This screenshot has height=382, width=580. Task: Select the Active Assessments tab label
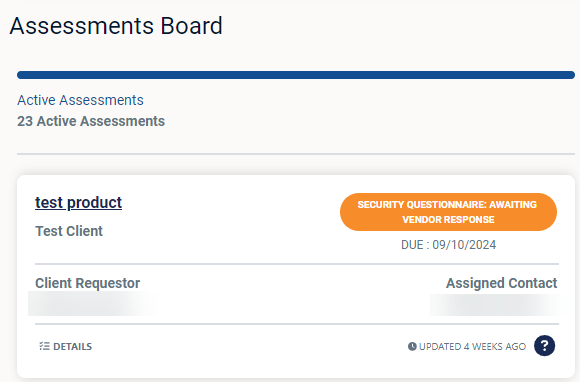coord(80,100)
